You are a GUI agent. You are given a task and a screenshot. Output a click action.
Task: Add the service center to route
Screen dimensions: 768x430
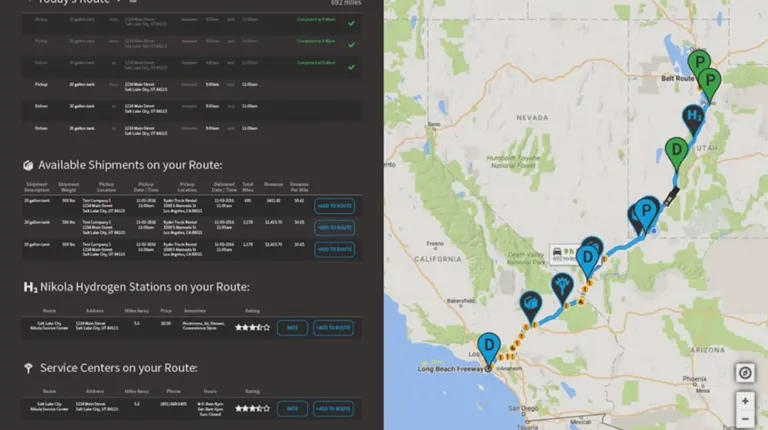click(334, 408)
